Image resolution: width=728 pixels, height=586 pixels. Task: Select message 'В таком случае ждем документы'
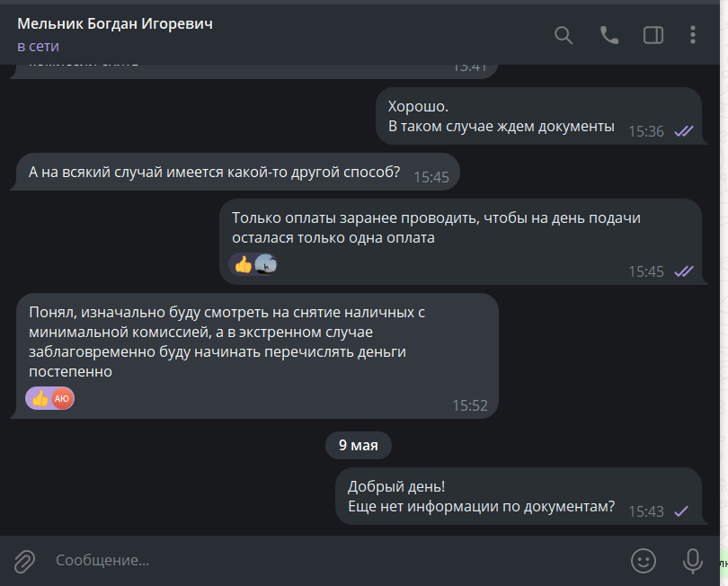pyautogui.click(x=501, y=127)
